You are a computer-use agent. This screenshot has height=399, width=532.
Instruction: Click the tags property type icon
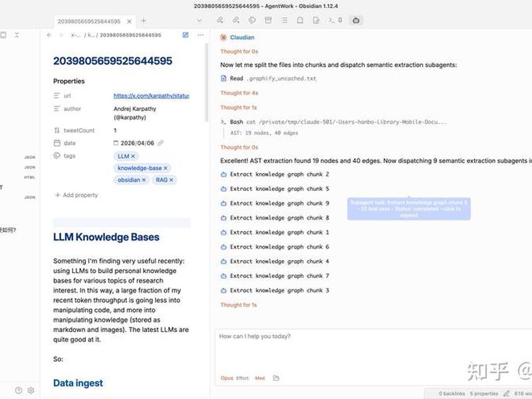[x=57, y=156]
